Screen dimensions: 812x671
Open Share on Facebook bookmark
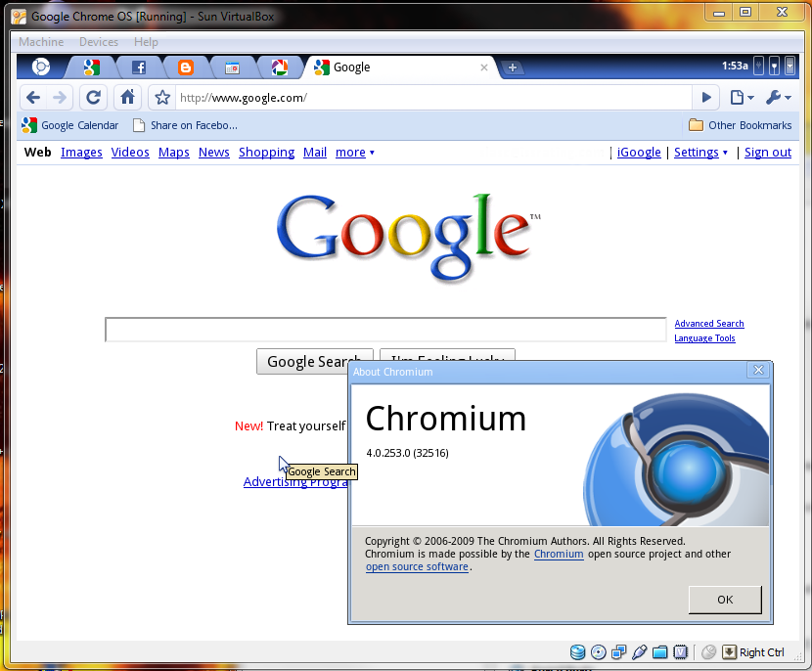(186, 125)
